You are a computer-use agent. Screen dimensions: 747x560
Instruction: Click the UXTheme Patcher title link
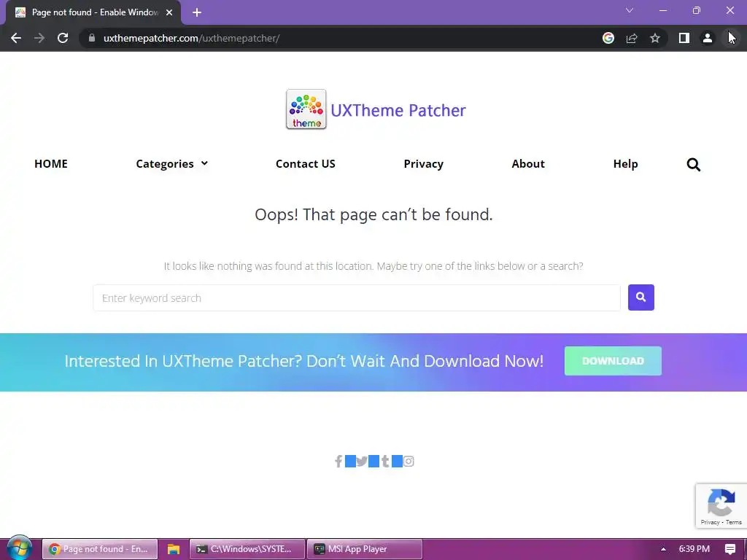pyautogui.click(x=398, y=111)
